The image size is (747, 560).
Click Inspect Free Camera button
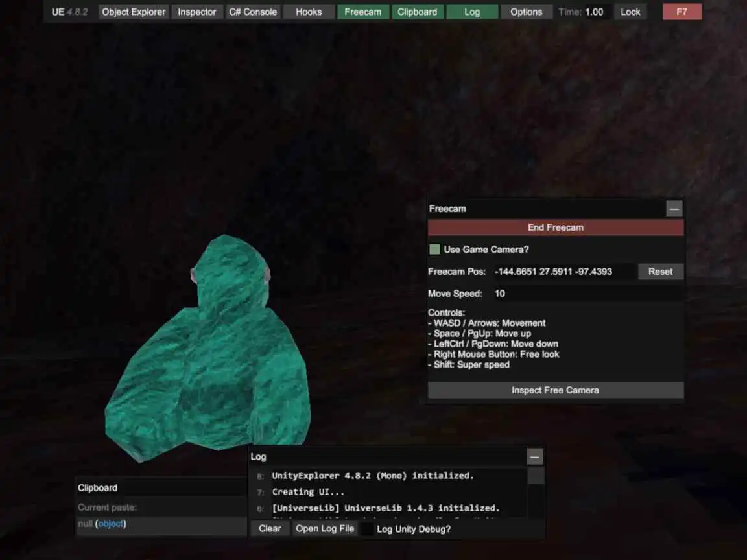[556, 390]
